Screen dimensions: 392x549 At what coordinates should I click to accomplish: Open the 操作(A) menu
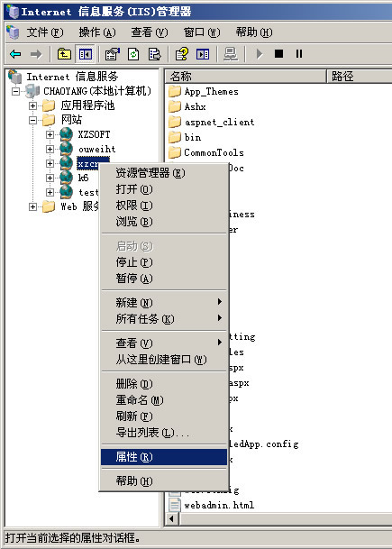tap(97, 32)
